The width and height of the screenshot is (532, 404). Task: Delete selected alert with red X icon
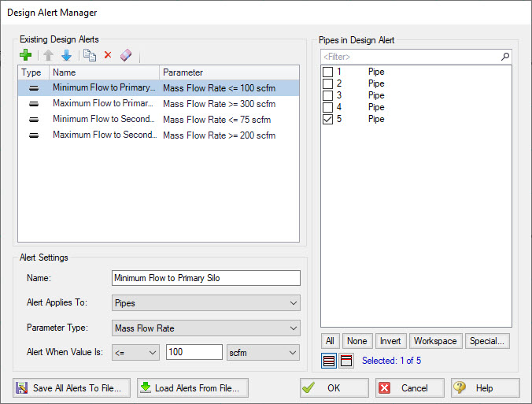point(108,54)
